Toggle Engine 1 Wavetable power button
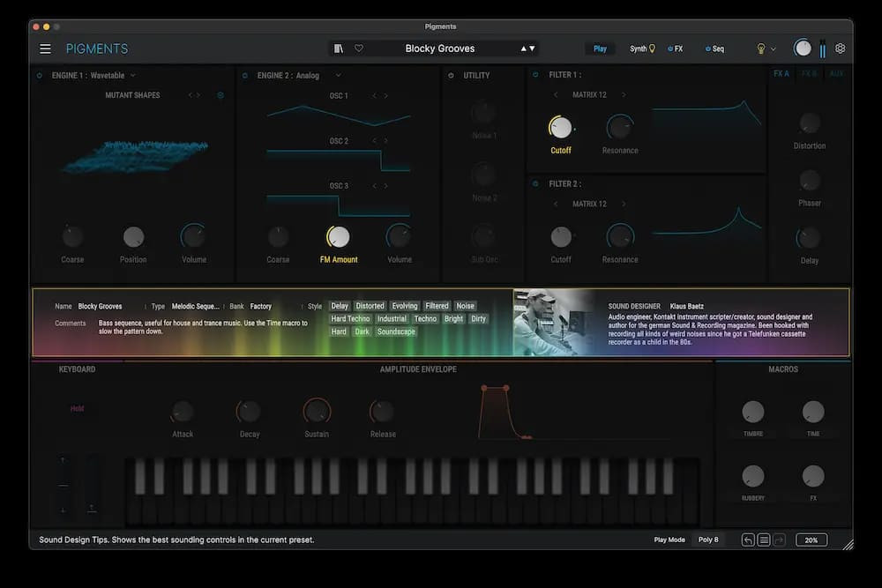This screenshot has width=882, height=588. coord(40,76)
